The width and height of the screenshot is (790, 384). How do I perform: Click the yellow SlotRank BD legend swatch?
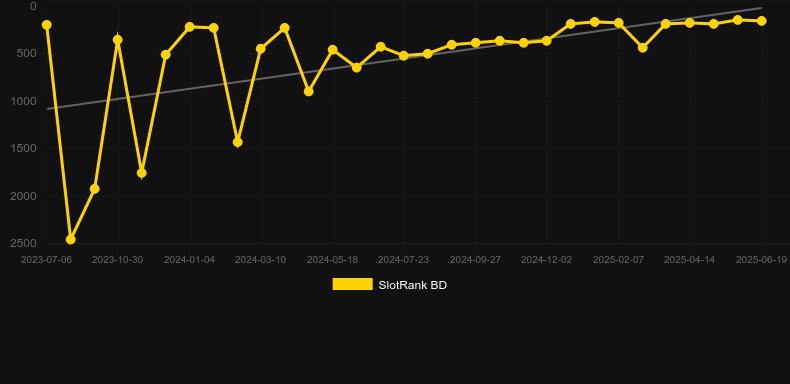[x=353, y=284]
